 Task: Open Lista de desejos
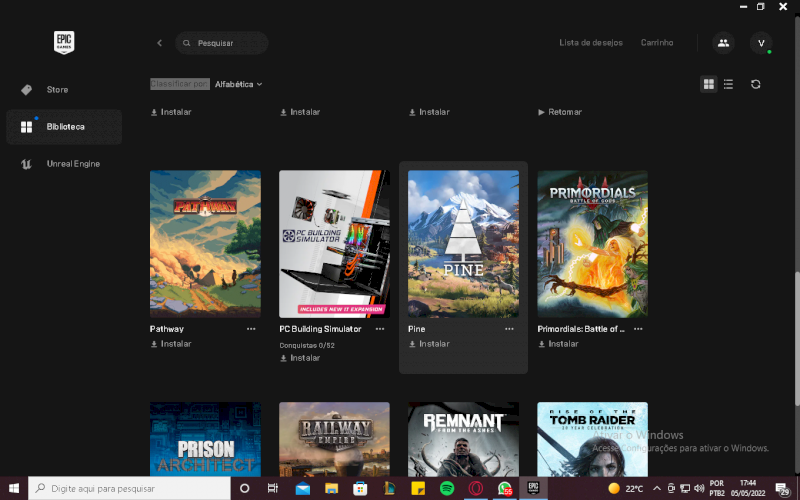tap(591, 43)
